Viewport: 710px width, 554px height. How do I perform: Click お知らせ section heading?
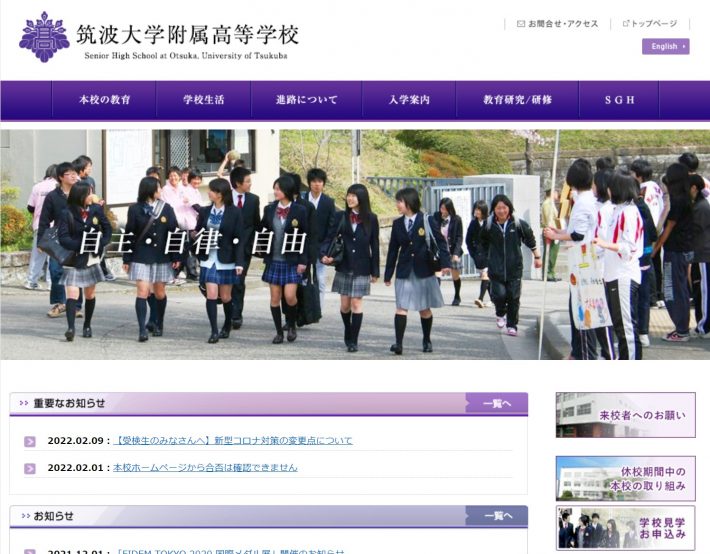53,516
